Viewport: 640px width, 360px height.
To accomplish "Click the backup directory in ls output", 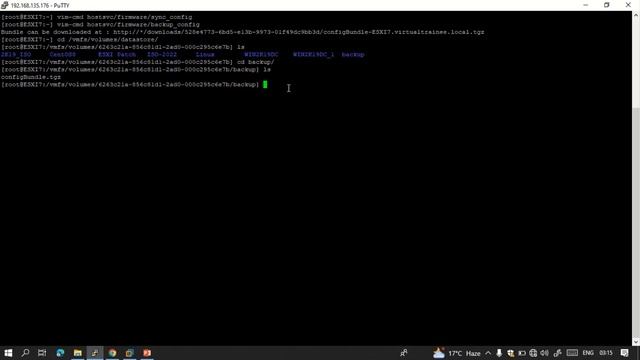I will click(x=353, y=54).
